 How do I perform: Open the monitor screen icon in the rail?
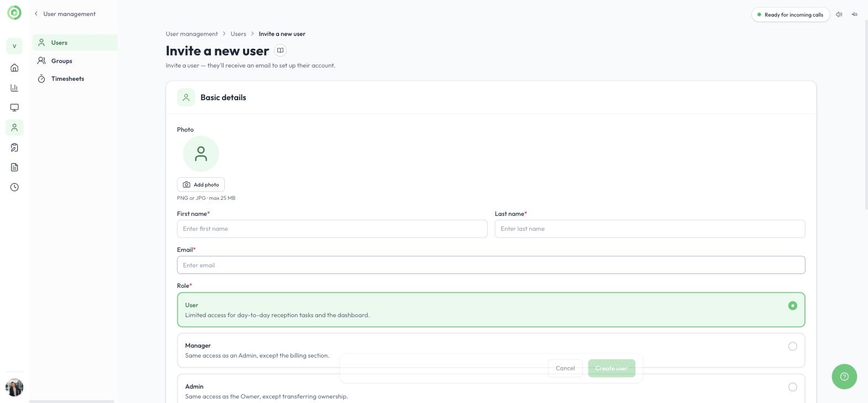[x=14, y=107]
